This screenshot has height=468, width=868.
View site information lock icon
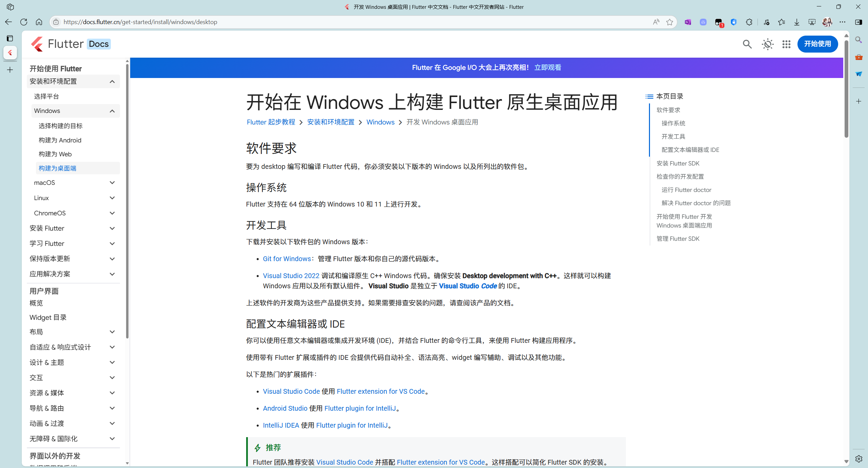56,22
